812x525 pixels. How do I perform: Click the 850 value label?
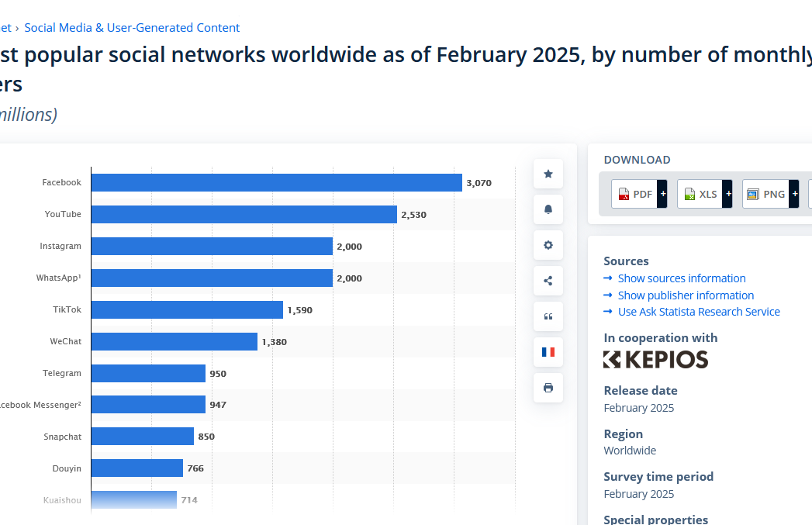coord(206,437)
